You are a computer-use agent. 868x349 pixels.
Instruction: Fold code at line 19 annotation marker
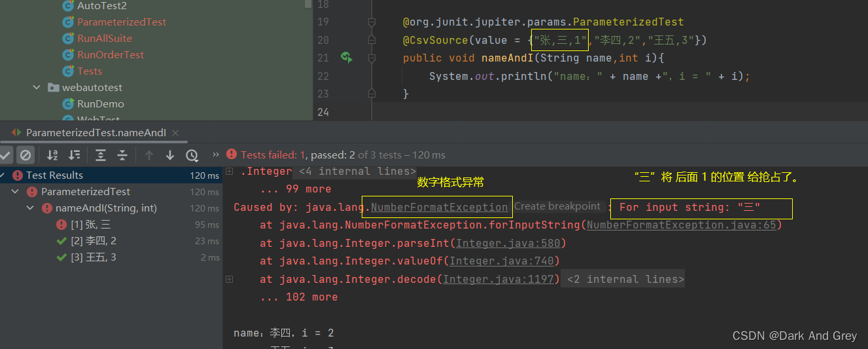coord(372,22)
